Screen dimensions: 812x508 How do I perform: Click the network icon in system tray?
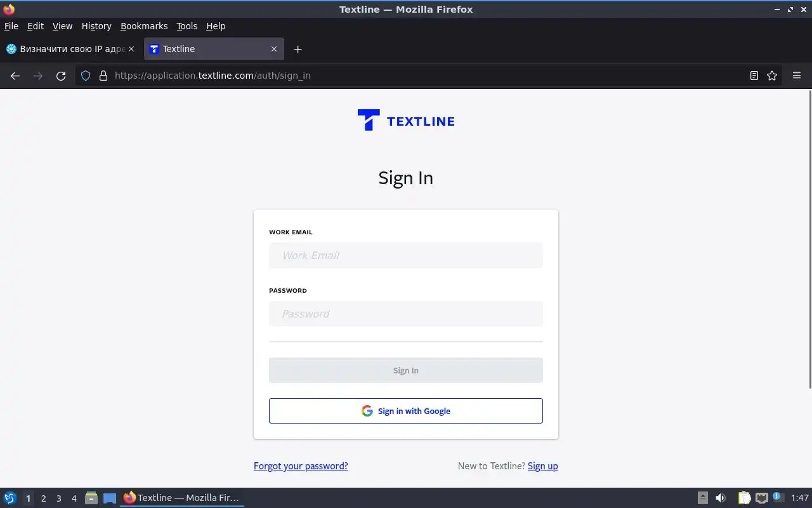pos(762,498)
